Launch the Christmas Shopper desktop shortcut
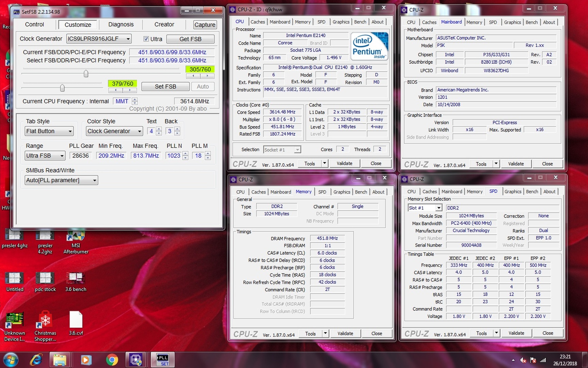The image size is (588, 368). coord(45,326)
